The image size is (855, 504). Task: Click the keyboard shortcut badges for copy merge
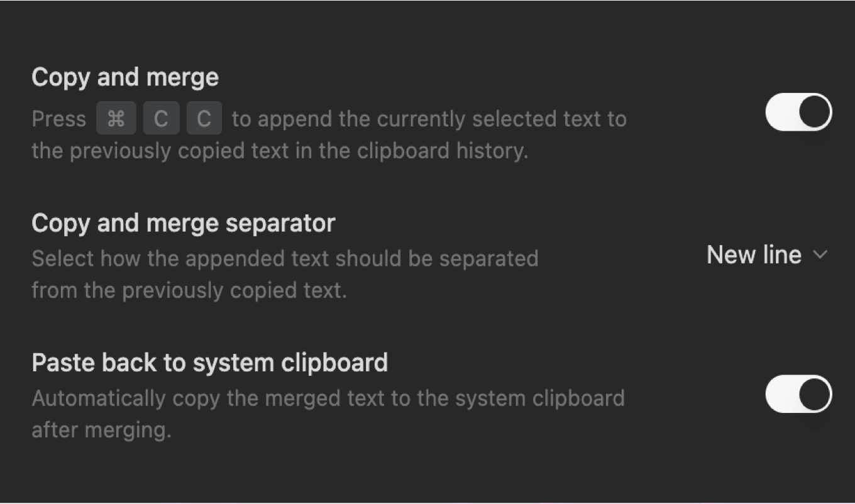[x=161, y=118]
